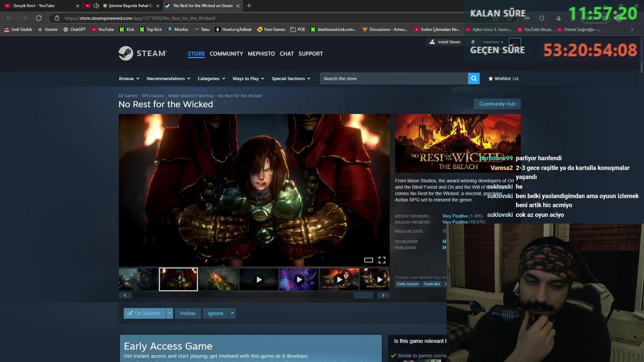The image size is (644, 362).
Task: Open the Sesli Sözlük bookmark
Action: tap(18, 30)
